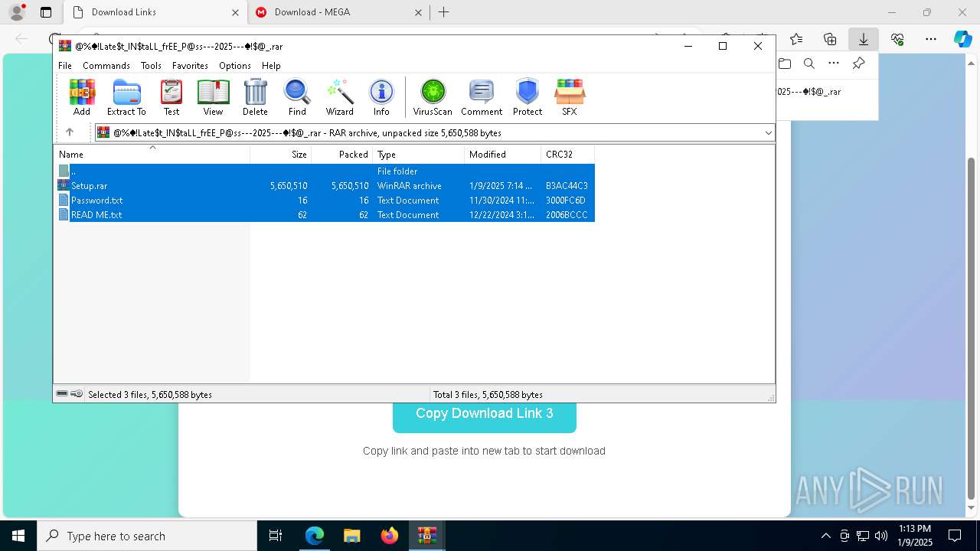Open the Tools menu
The height and width of the screenshot is (551, 980).
[x=151, y=66]
